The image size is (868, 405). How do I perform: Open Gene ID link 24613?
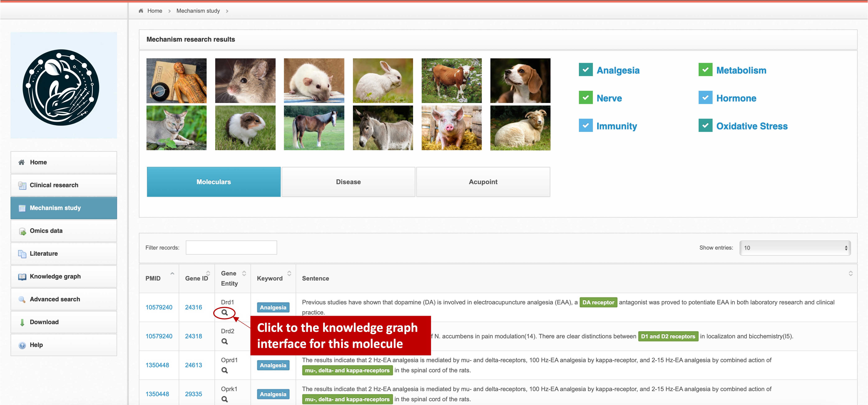193,365
